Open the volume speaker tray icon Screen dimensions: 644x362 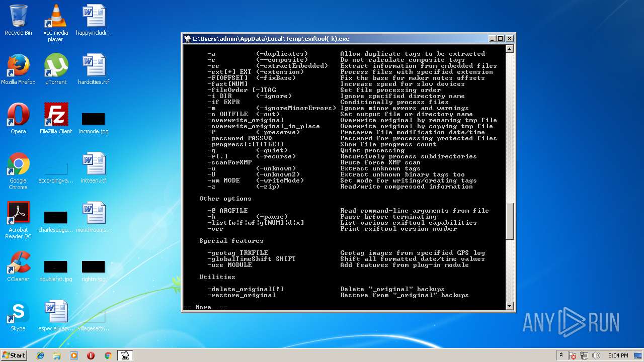click(597, 355)
